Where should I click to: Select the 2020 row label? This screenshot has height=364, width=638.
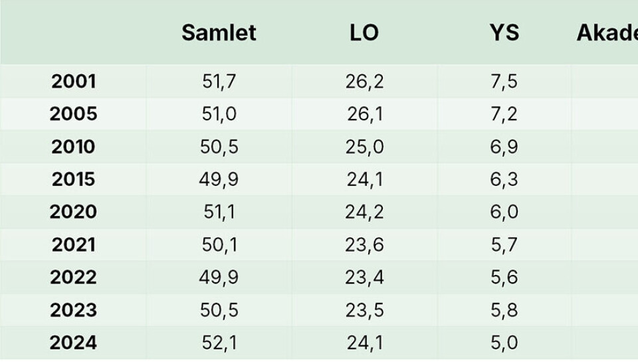pyautogui.click(x=73, y=211)
